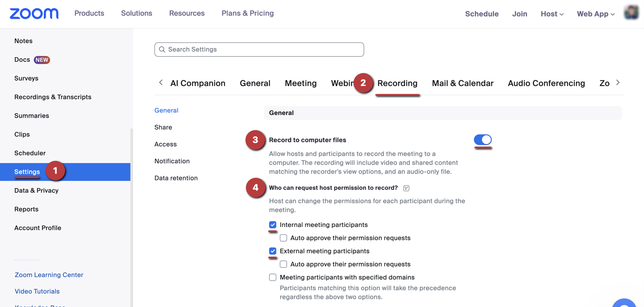Enable Meeting participants with specified domains
The height and width of the screenshot is (307, 644).
(273, 277)
